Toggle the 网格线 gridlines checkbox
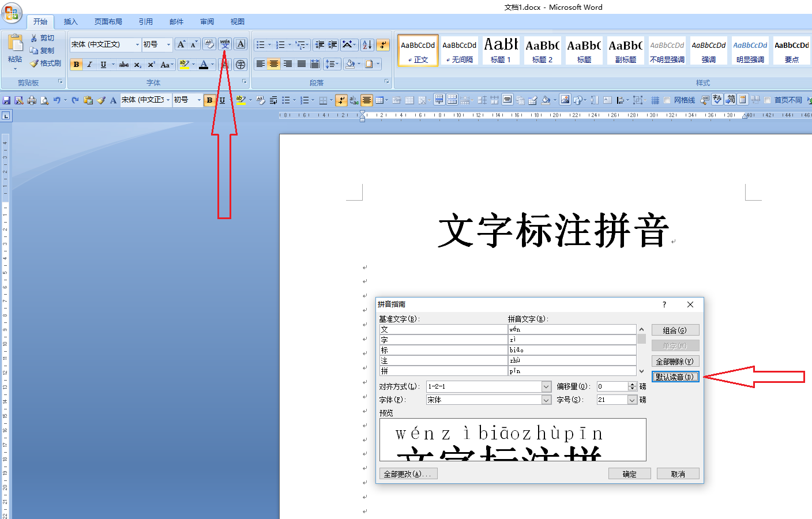Screen dimensions: 812x519 point(667,100)
